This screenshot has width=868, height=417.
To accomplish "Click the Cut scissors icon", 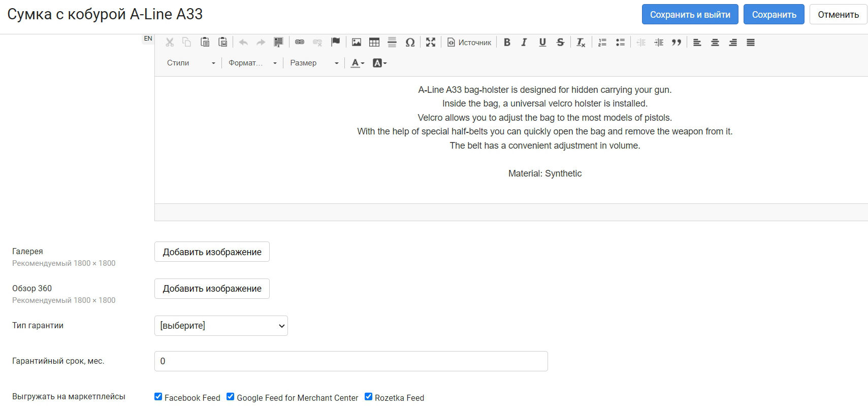I will click(170, 43).
